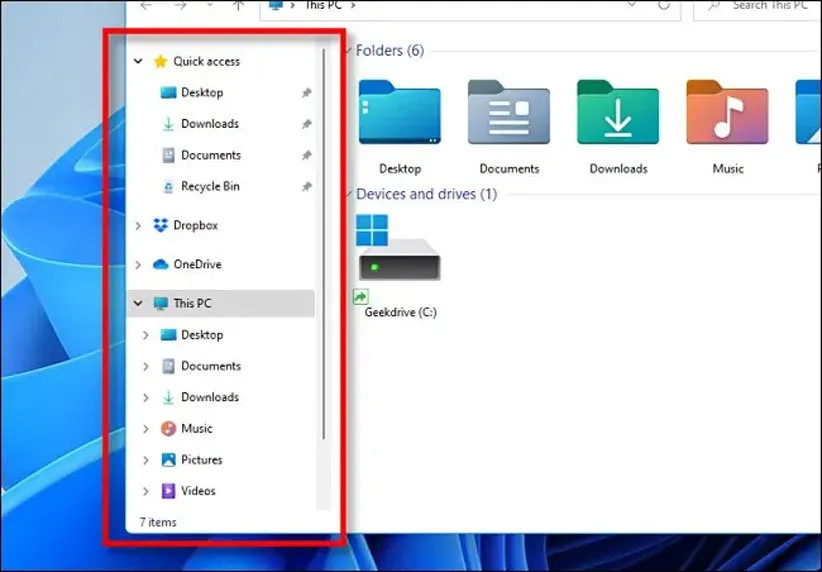Collapse the Quick access tree node
The height and width of the screenshot is (572, 822).
point(139,61)
